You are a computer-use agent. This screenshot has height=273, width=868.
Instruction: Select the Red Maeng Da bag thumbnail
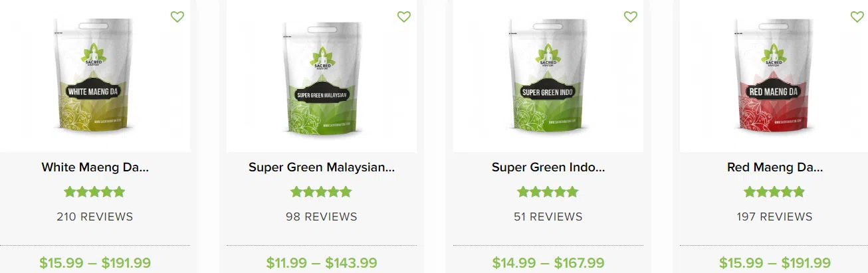(x=775, y=74)
